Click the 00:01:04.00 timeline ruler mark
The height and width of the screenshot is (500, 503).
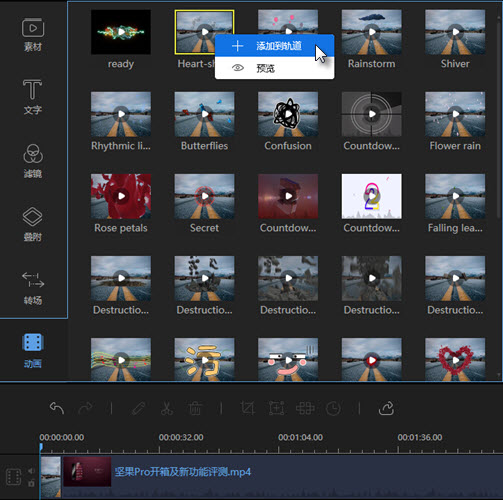300,437
